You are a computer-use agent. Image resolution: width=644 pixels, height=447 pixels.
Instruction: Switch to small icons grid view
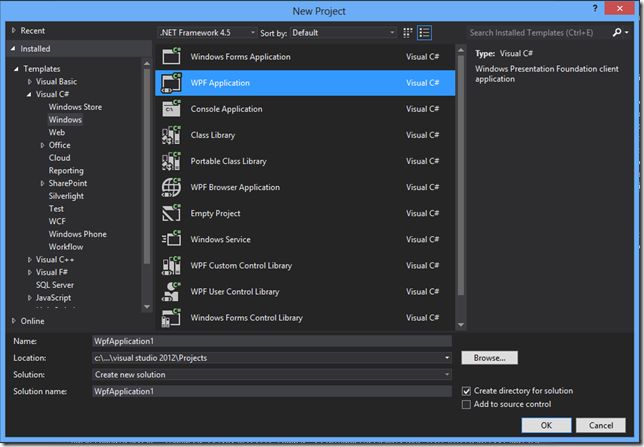[407, 33]
